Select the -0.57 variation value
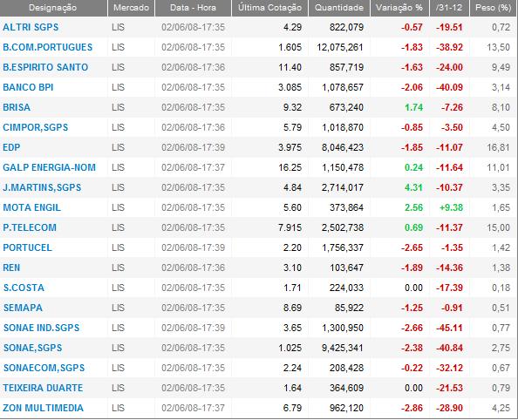 pyautogui.click(x=412, y=27)
